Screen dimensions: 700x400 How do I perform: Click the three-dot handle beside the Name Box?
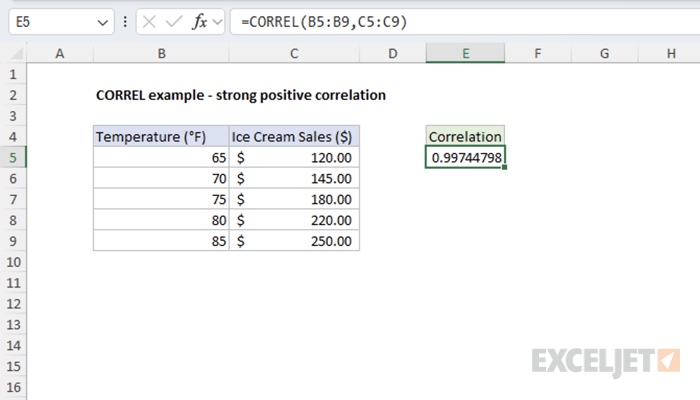125,22
